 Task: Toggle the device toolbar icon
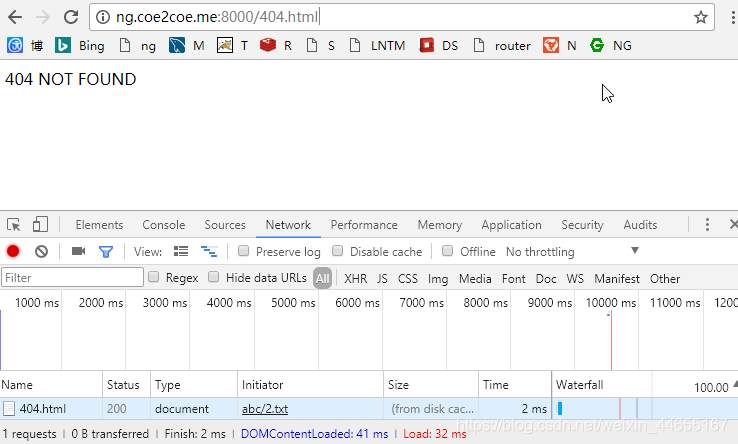[40, 224]
